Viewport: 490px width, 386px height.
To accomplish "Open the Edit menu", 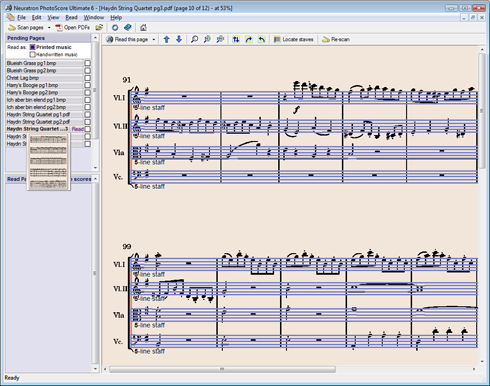I will coord(36,17).
